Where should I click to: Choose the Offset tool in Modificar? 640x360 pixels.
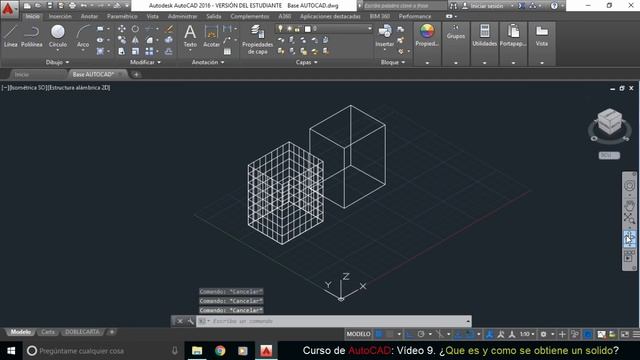click(x=169, y=51)
